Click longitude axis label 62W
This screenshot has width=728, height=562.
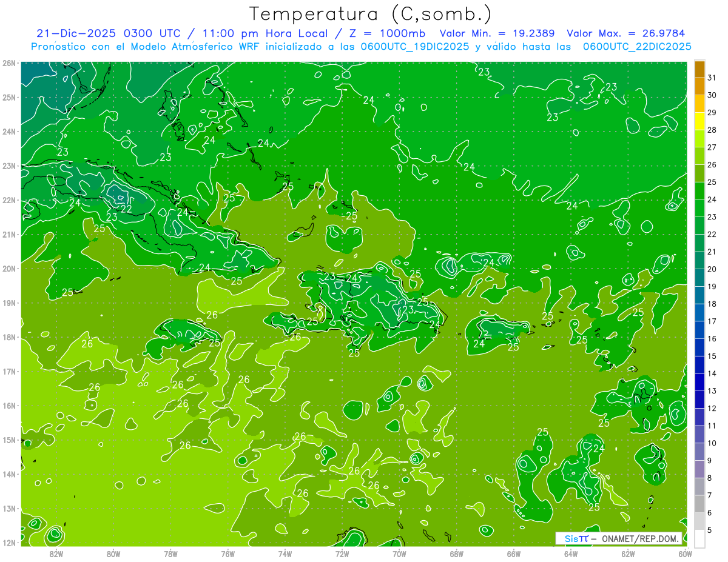point(629,554)
